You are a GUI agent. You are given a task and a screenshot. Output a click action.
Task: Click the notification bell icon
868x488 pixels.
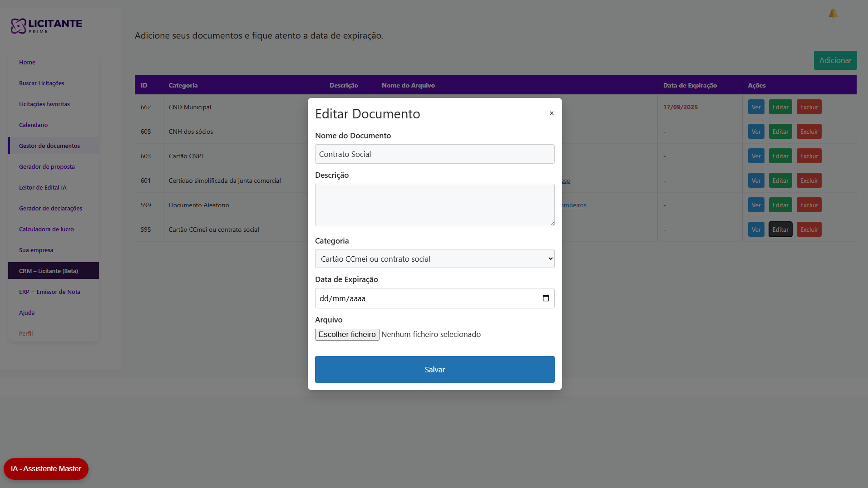click(x=833, y=14)
